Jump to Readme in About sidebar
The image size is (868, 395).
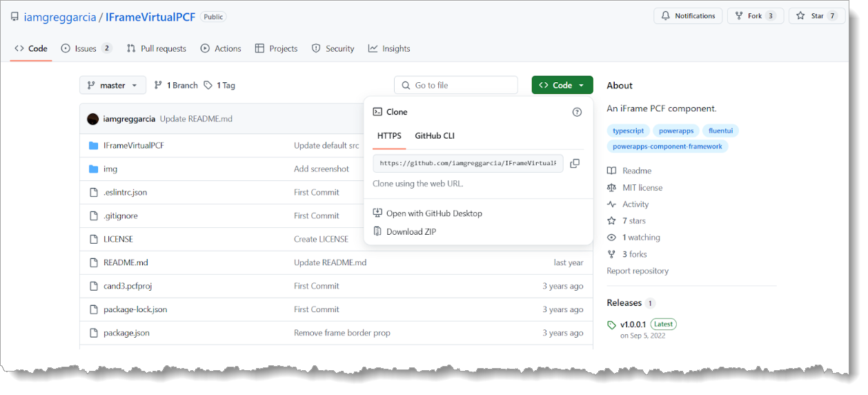[x=629, y=171]
